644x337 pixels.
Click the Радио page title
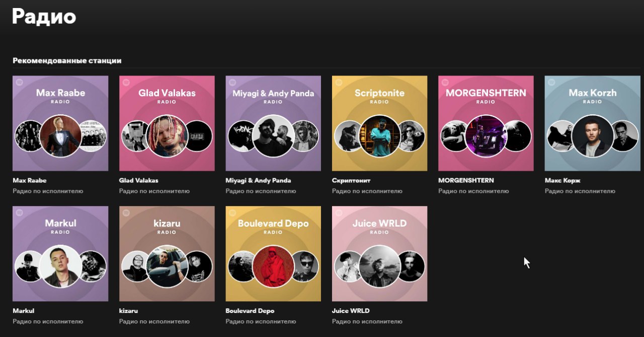coord(44,16)
